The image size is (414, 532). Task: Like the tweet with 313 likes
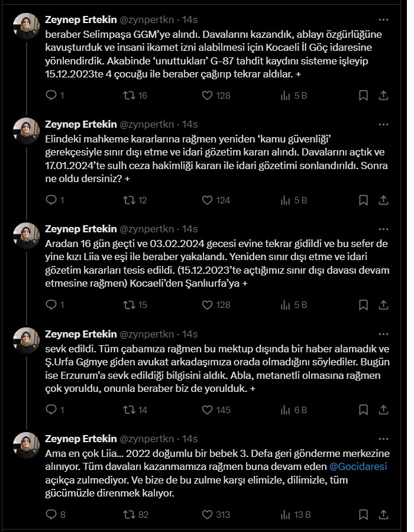pos(207,514)
